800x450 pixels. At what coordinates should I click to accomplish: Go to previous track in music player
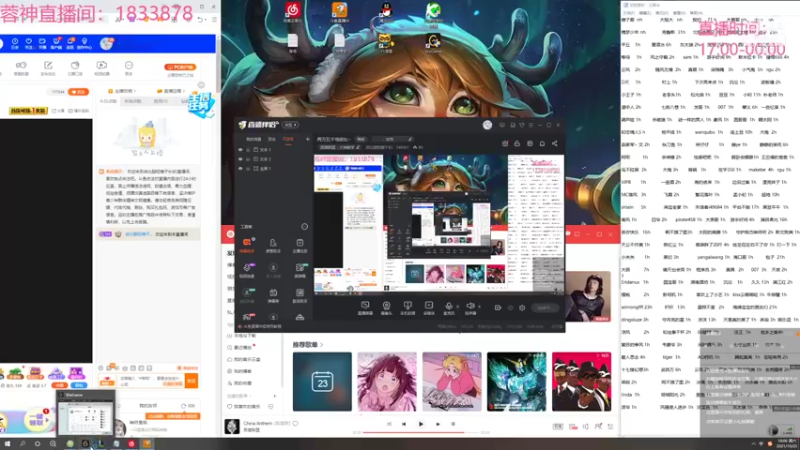(x=404, y=424)
